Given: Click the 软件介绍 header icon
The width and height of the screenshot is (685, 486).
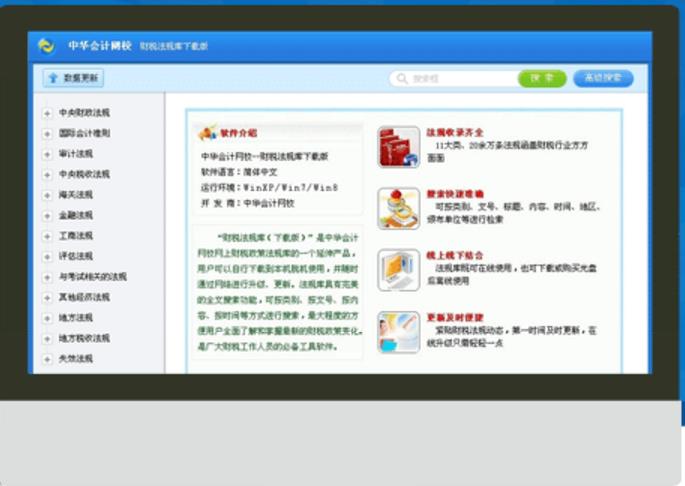Looking at the screenshot, I should 208,132.
